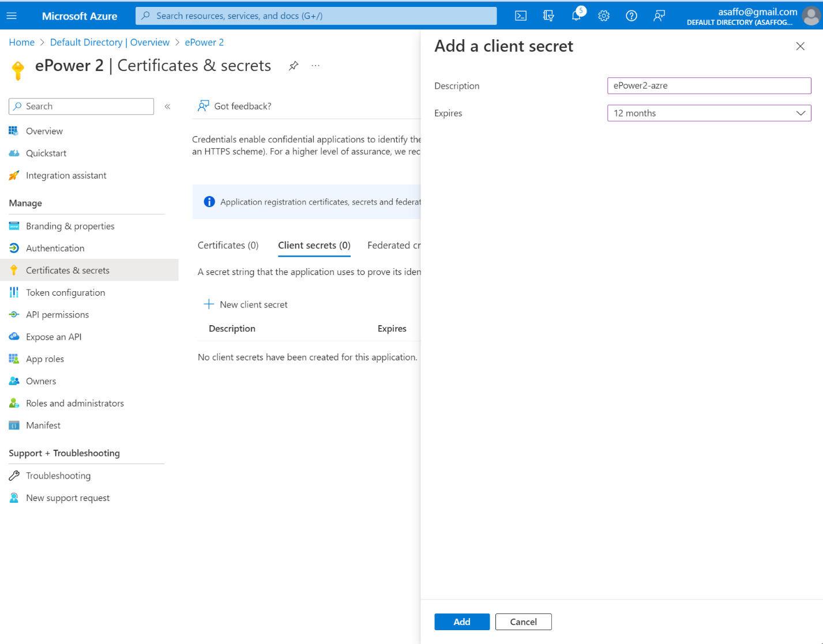Open Branding & properties label
Image resolution: width=823 pixels, height=644 pixels.
(70, 226)
